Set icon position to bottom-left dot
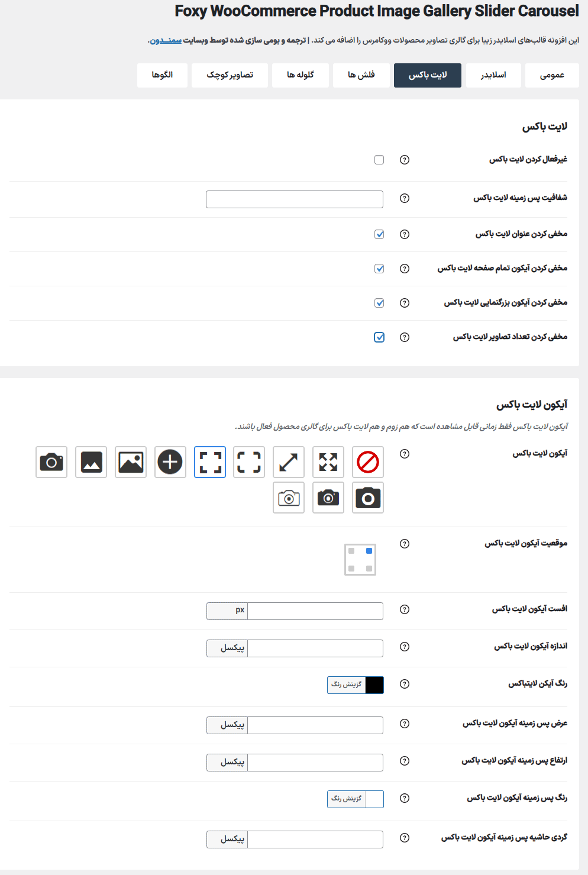This screenshot has width=588, height=875. [351, 569]
